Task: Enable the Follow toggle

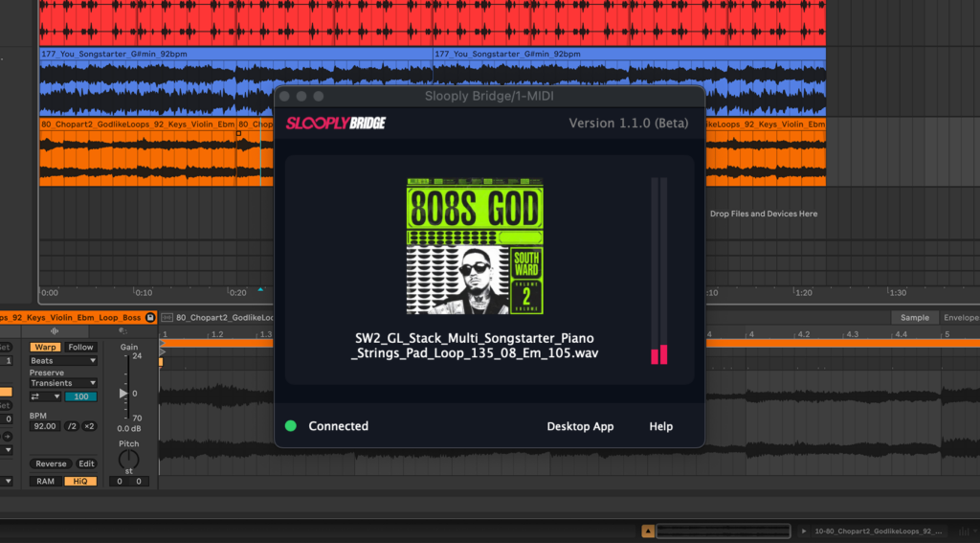Action: (80, 347)
